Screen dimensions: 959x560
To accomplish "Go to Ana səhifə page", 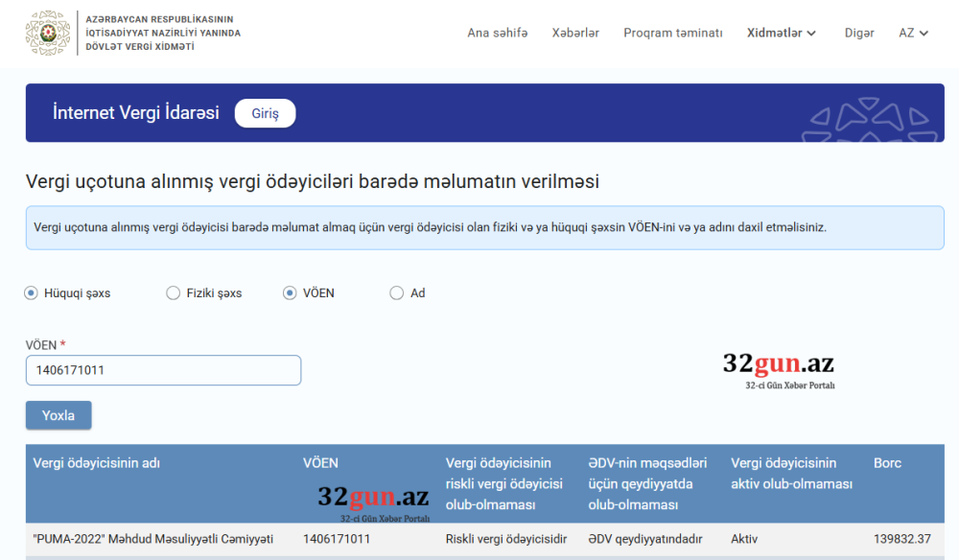I will (496, 32).
